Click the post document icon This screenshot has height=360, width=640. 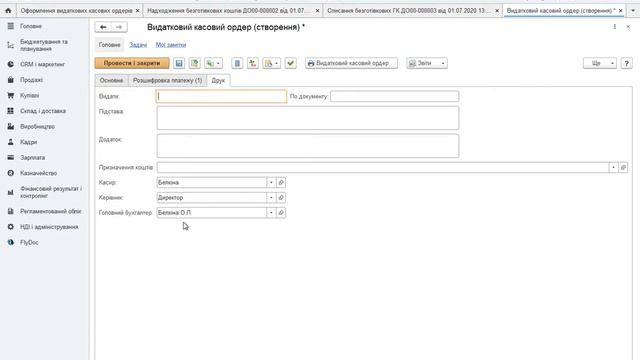[195, 63]
